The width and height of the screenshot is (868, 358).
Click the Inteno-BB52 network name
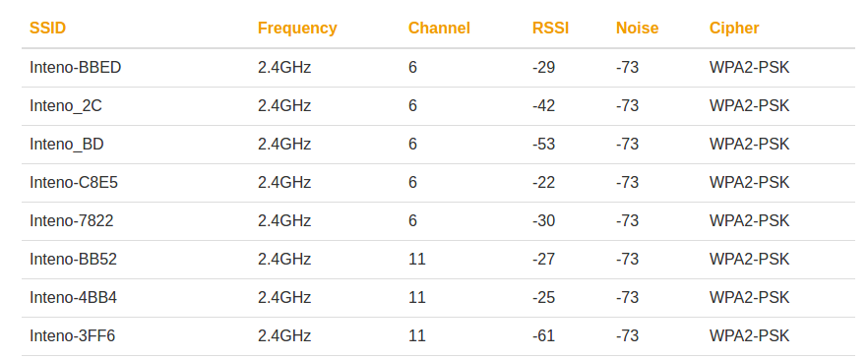coord(73,259)
